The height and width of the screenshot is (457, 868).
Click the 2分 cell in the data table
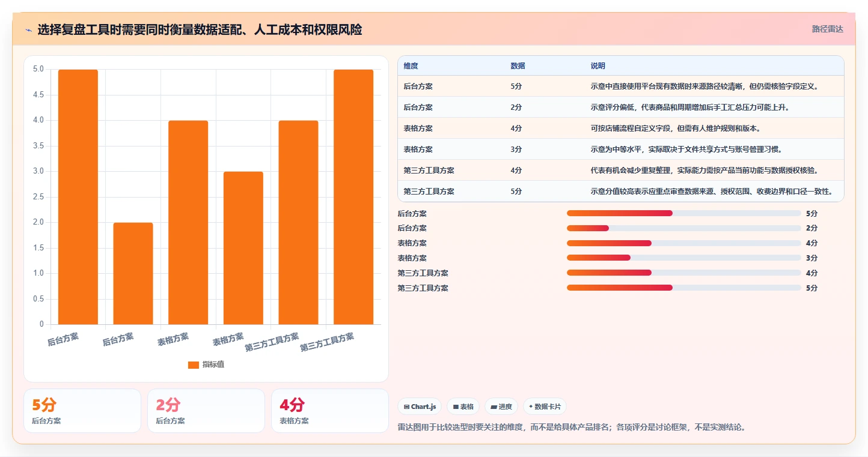(x=516, y=107)
